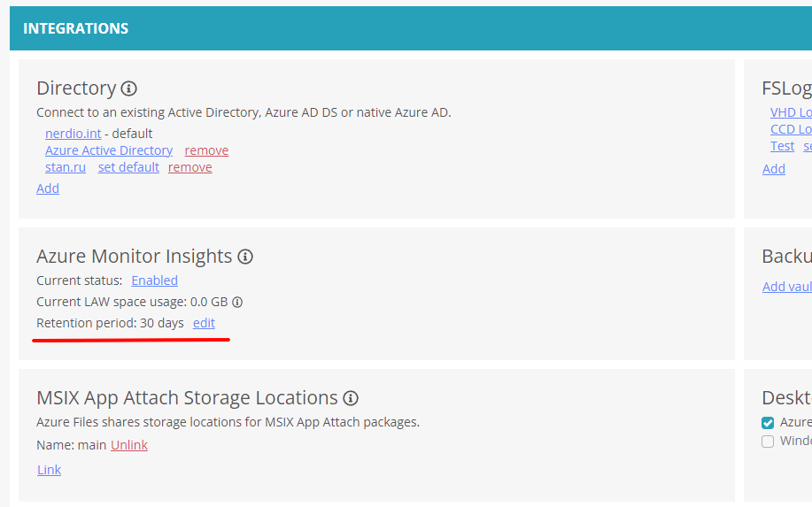Open Azure Active Directory link

coord(109,150)
